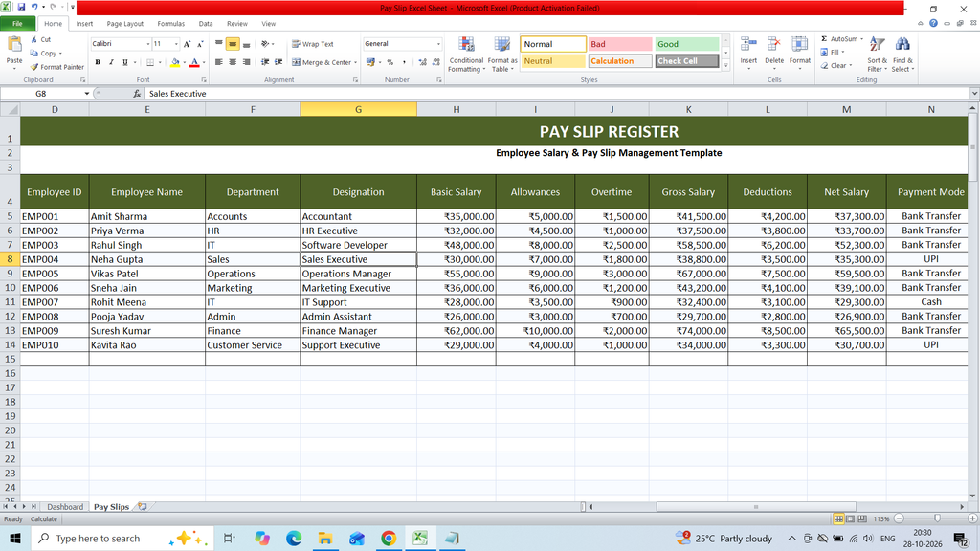The image size is (980, 551).
Task: Open Find & Select menu
Action: [902, 55]
